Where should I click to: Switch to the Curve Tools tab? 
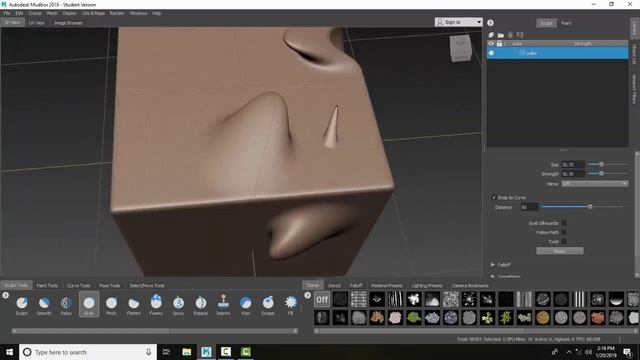point(78,285)
